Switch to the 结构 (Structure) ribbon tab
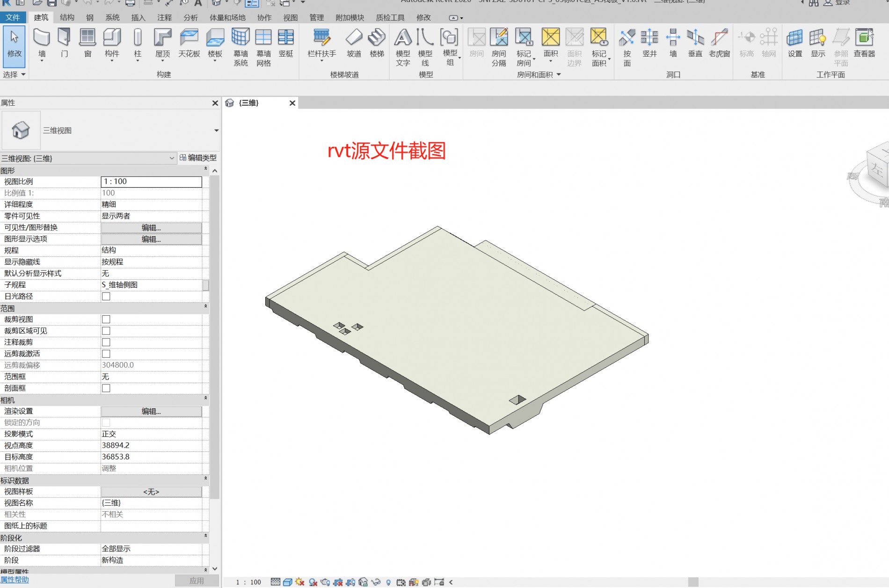This screenshot has width=889, height=588. click(67, 17)
